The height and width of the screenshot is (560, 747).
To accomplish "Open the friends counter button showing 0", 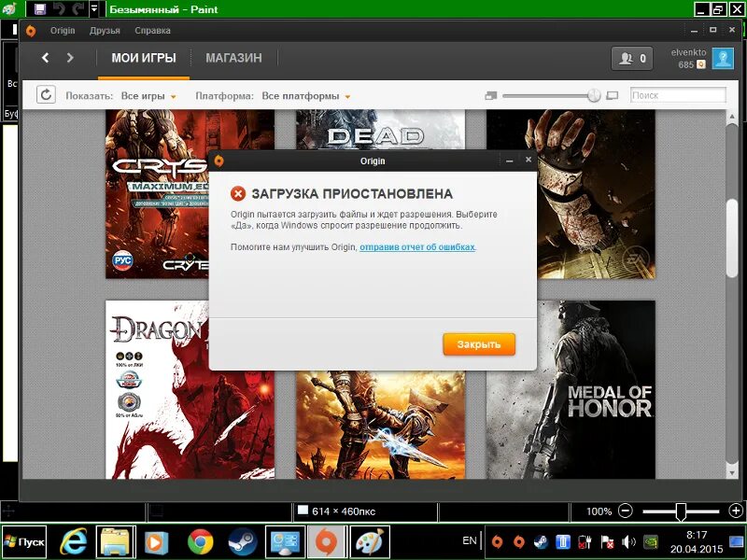I will click(x=632, y=59).
